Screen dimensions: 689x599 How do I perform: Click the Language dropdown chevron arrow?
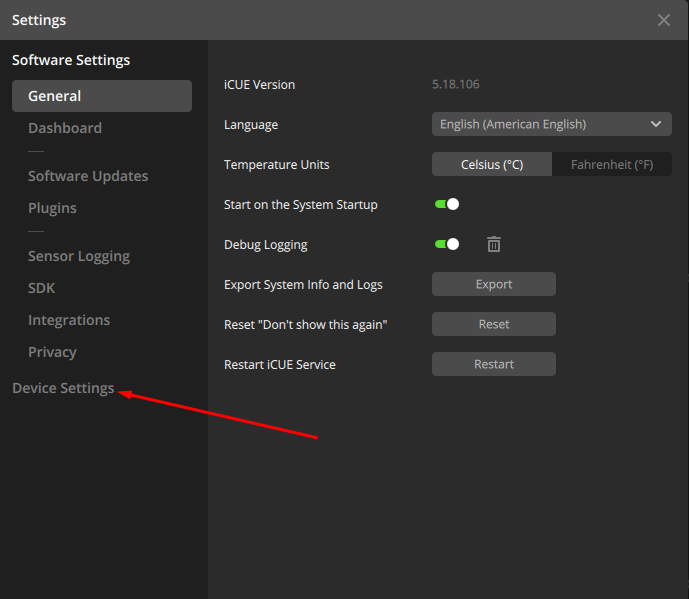click(656, 124)
